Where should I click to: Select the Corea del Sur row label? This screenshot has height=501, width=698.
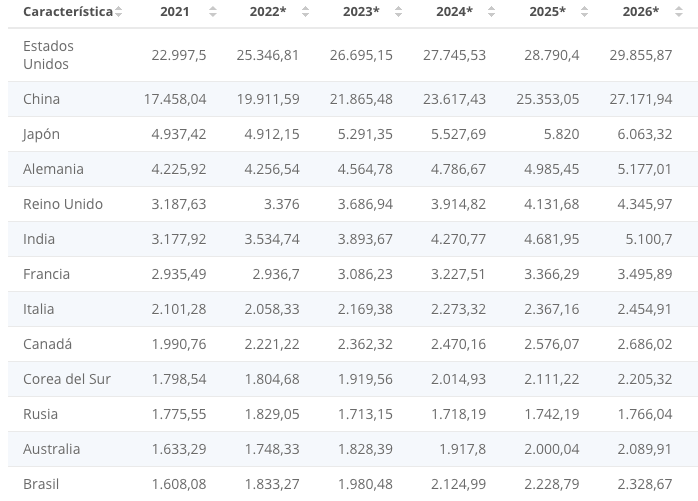coord(67,379)
